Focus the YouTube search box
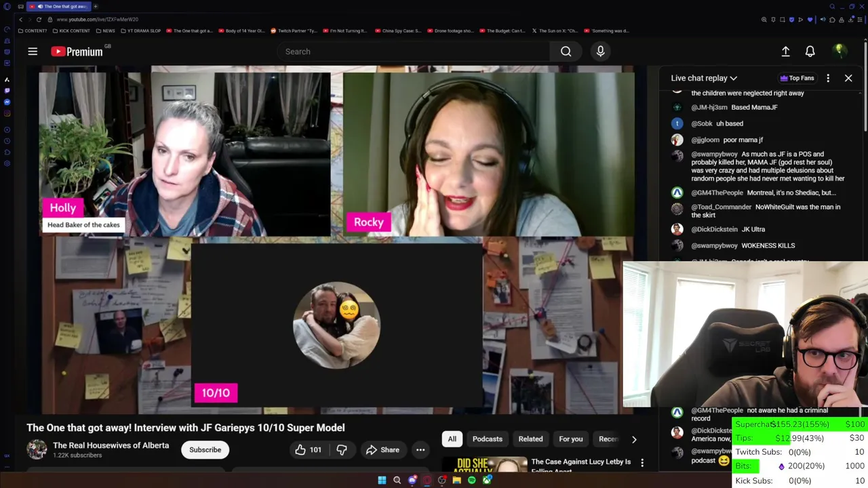 [414, 52]
